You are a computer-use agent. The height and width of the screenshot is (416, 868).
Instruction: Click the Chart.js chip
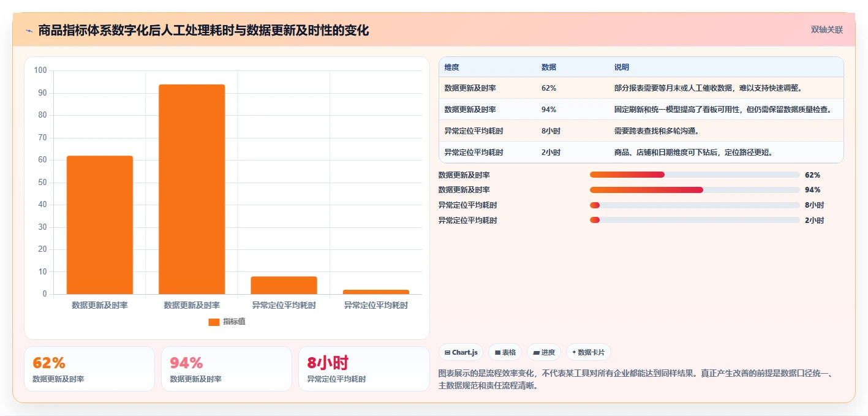click(461, 352)
